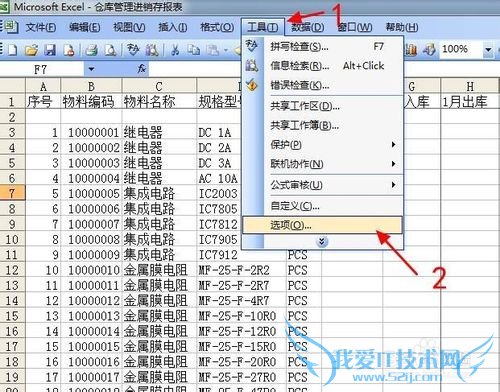This screenshot has width=500, height=392.
Task: Click the 工具(T) menu
Action: (x=263, y=27)
